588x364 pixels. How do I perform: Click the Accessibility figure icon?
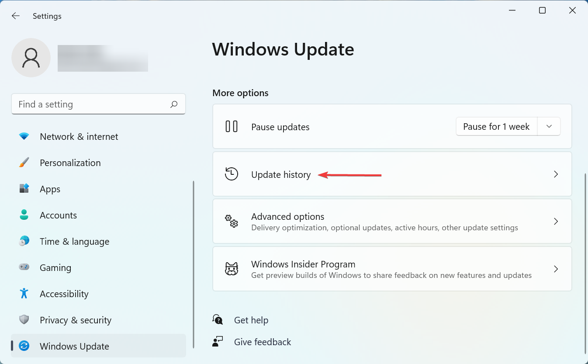pyautogui.click(x=25, y=294)
